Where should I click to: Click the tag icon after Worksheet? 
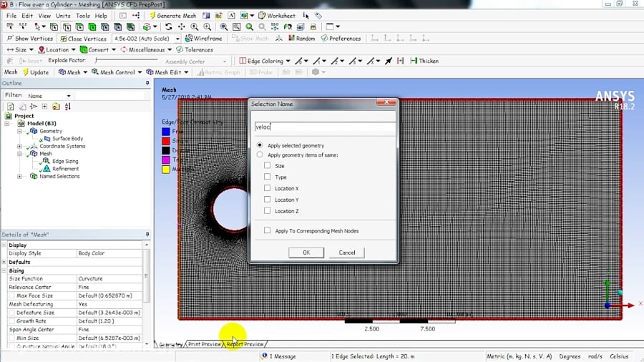pos(318,16)
